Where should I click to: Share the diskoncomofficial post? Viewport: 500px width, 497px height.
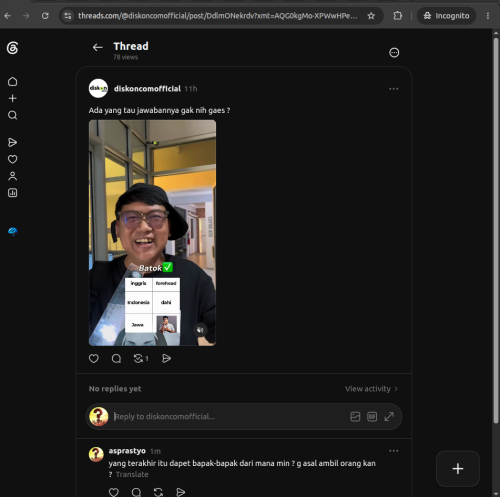point(166,358)
